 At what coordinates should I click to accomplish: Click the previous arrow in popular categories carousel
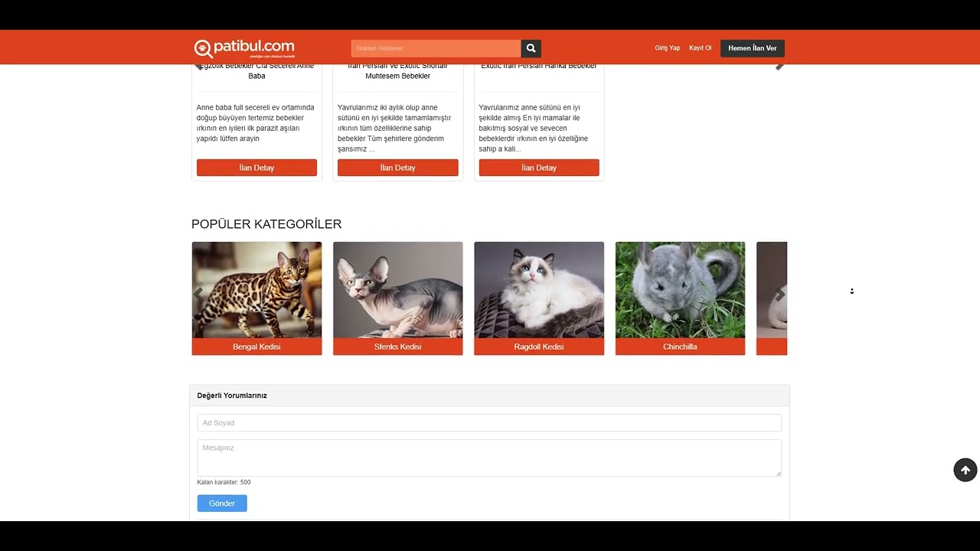pyautogui.click(x=199, y=293)
